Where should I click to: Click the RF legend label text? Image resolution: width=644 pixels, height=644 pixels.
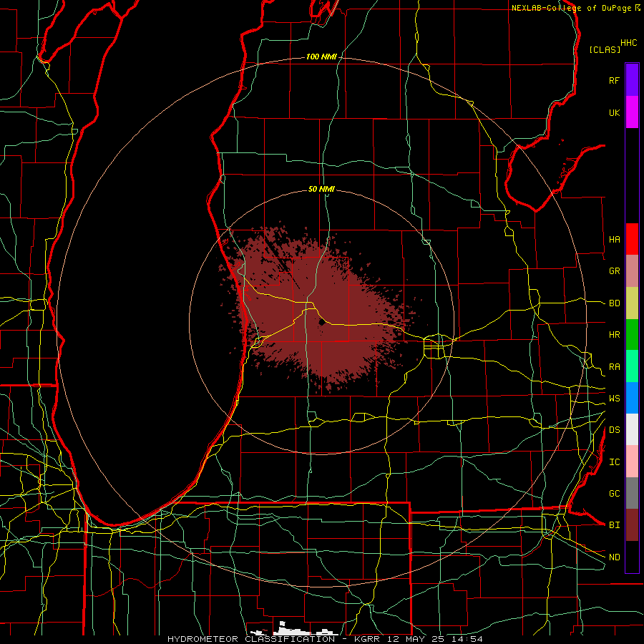pyautogui.click(x=614, y=81)
